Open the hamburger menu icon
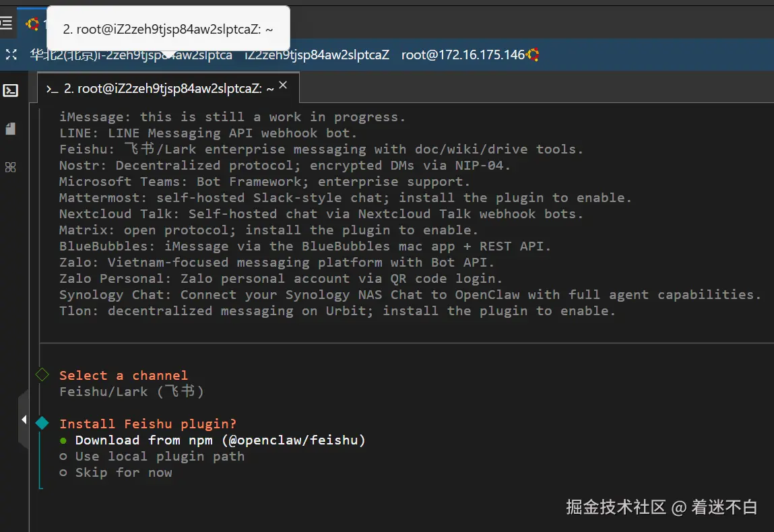This screenshot has width=774, height=532. [x=6, y=23]
